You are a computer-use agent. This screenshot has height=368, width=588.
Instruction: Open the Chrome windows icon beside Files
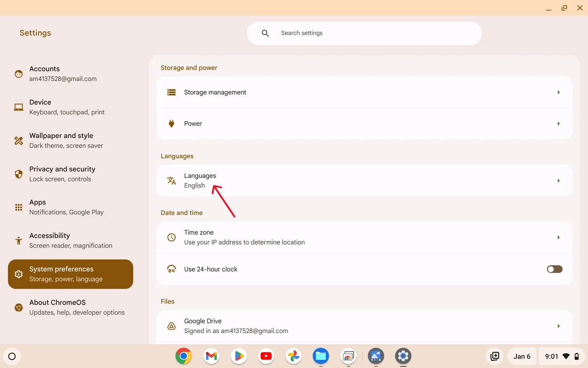pyautogui.click(x=348, y=356)
